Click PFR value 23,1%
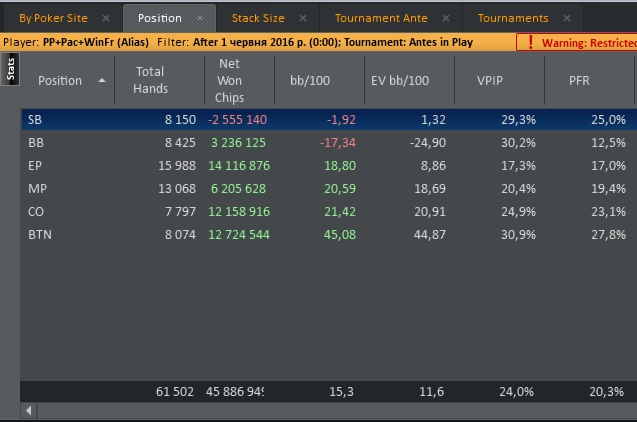The image size is (637, 422). 609,212
